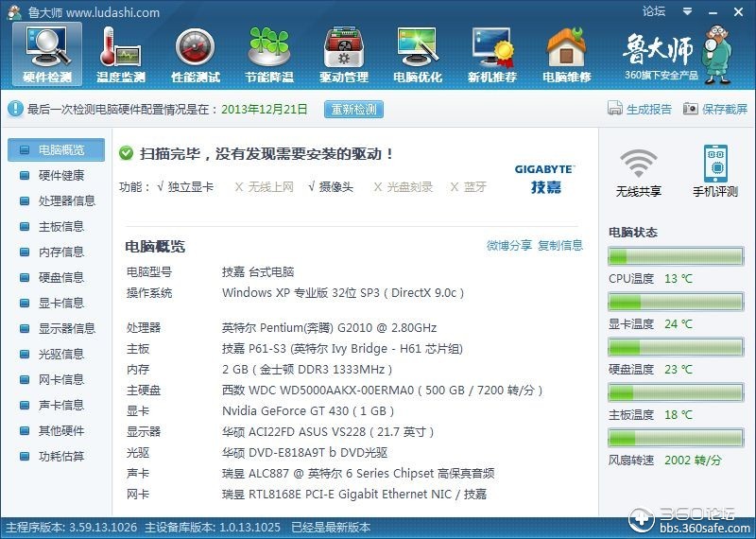Click the 生成报告 text link
Viewport: 756px width, 539px height.
point(649,109)
